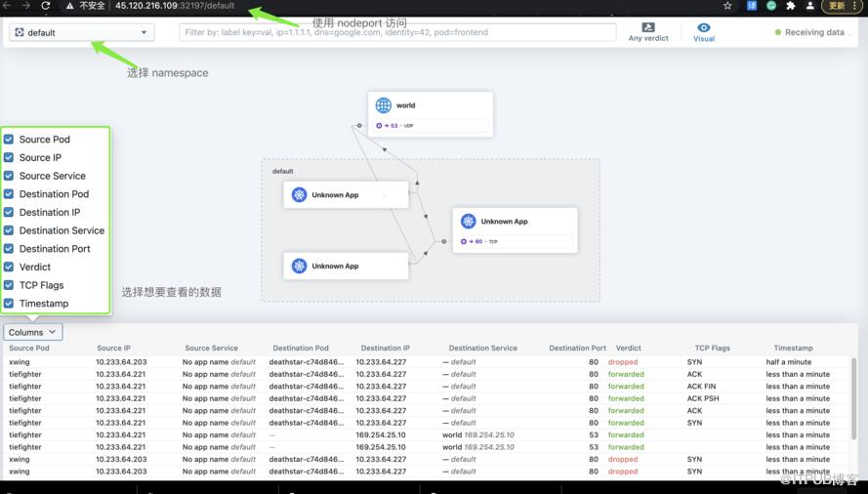Viewport: 868px width, 494px height.
Task: Click the Any verdict label
Action: (x=648, y=38)
